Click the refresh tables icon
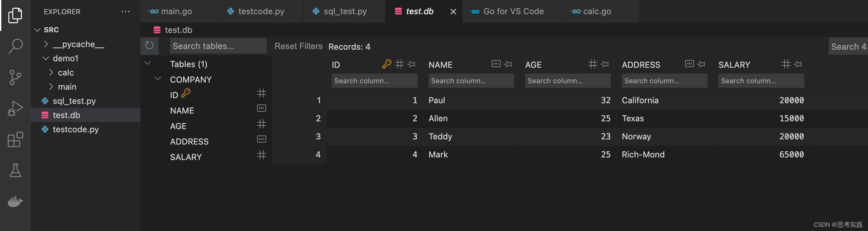The image size is (868, 231). click(149, 45)
